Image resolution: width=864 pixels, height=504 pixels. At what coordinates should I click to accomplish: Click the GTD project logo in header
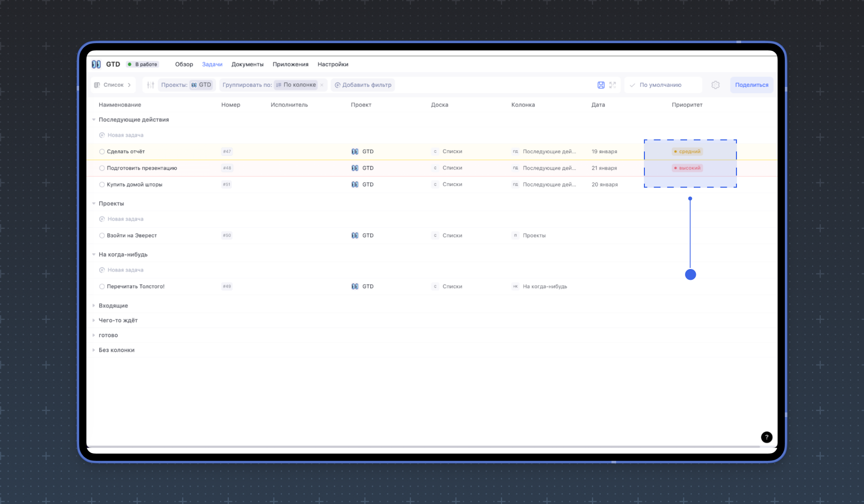(96, 64)
